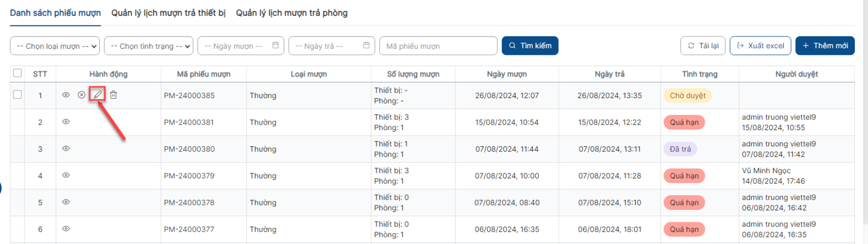Image resolution: width=868 pixels, height=244 pixels.
Task: Open eye view icon for PM-24000380
Action: [66, 148]
